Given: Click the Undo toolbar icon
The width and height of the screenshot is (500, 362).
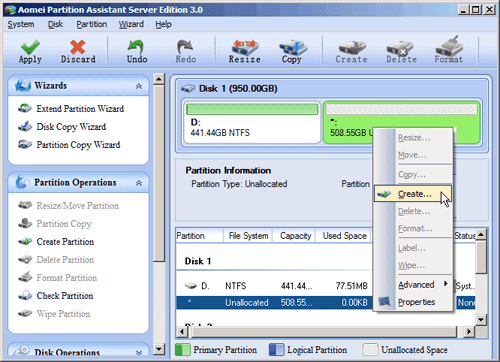Looking at the screenshot, I should pyautogui.click(x=136, y=47).
